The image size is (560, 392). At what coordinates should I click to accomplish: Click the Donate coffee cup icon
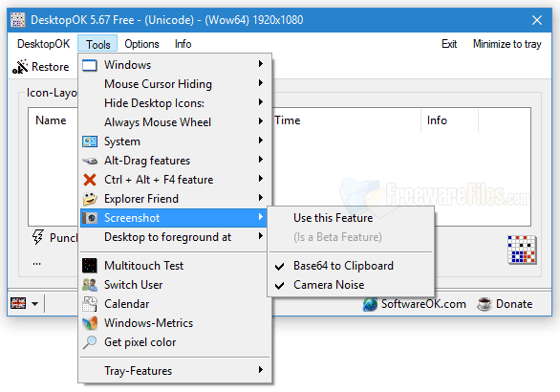[485, 304]
